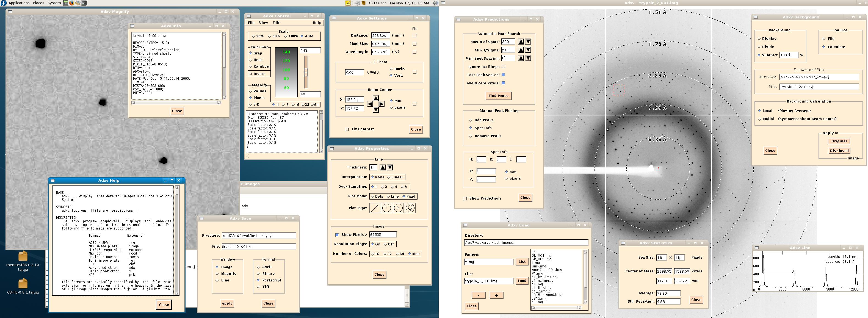Viewport: 868px width, 318px height.
Task: Click the colormap contrast slider handle
Action: [306, 73]
